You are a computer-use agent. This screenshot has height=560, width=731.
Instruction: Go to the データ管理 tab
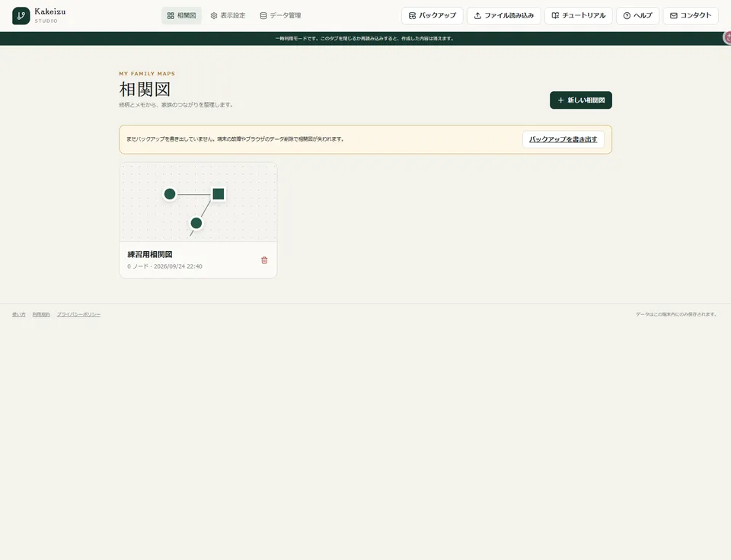coord(280,15)
